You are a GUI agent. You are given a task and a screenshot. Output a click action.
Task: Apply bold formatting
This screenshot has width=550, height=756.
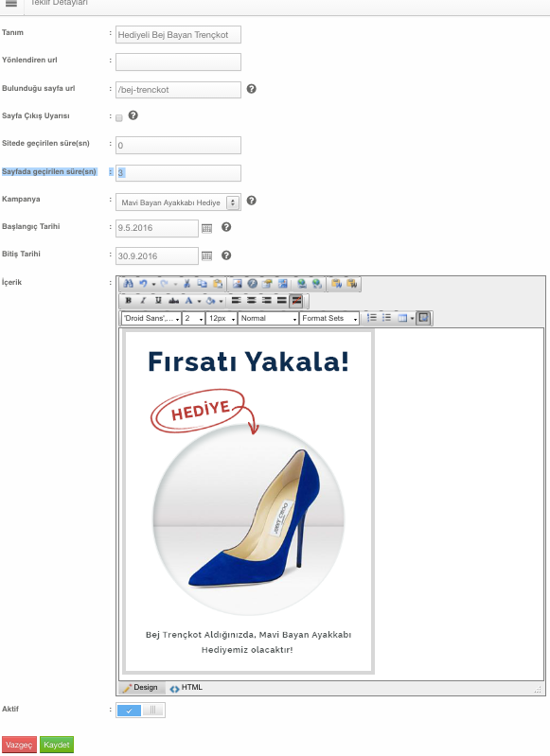click(x=128, y=301)
